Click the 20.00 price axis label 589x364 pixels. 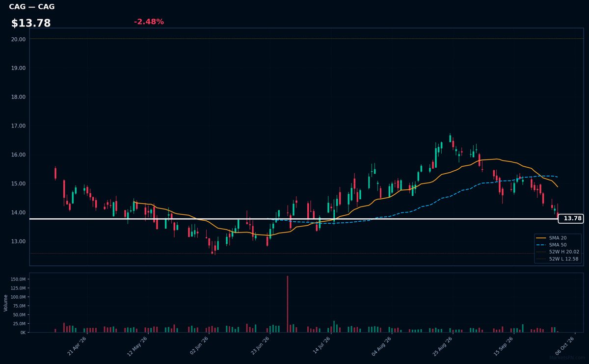pyautogui.click(x=18, y=39)
